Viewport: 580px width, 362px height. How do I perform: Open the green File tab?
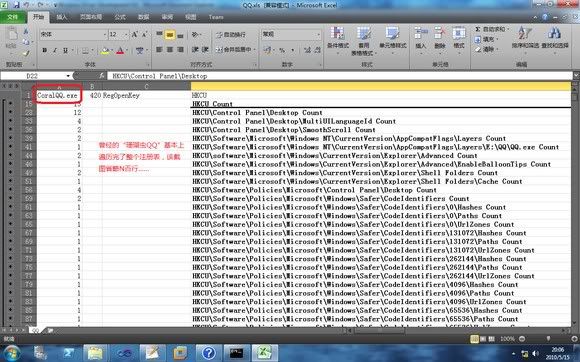(13, 17)
